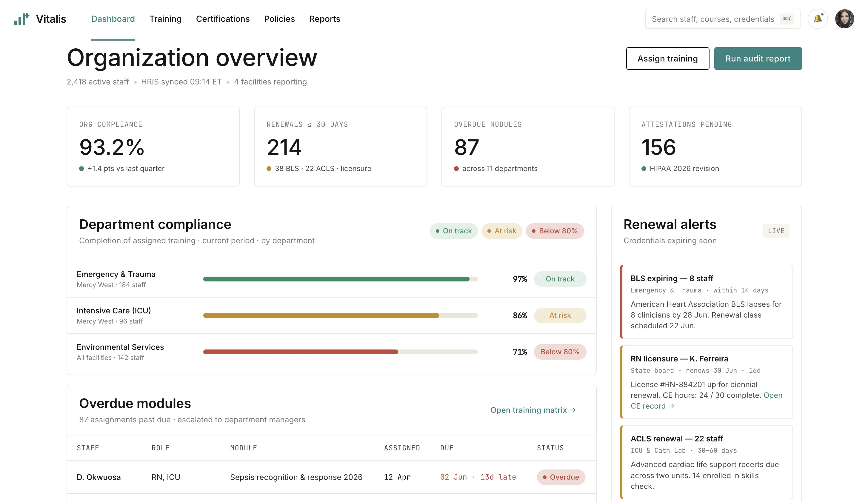Click the Intensive Care progress bar

coord(340,316)
